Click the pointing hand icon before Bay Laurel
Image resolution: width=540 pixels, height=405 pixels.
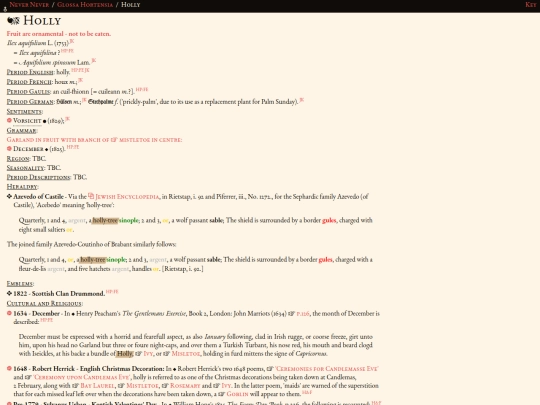(75, 385)
